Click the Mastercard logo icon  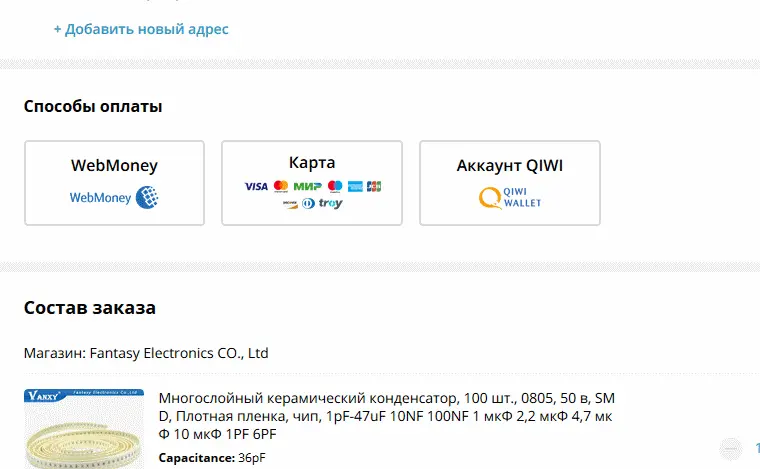click(x=281, y=187)
